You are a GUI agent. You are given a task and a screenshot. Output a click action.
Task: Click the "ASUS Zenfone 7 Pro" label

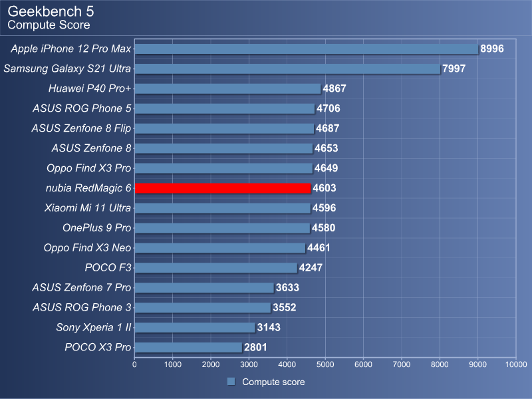click(x=81, y=288)
